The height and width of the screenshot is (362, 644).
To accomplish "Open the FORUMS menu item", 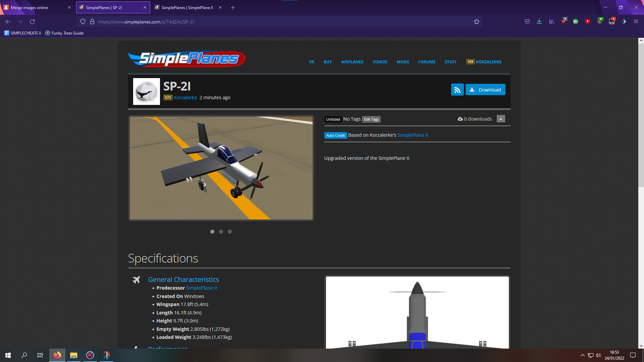I will 427,62.
